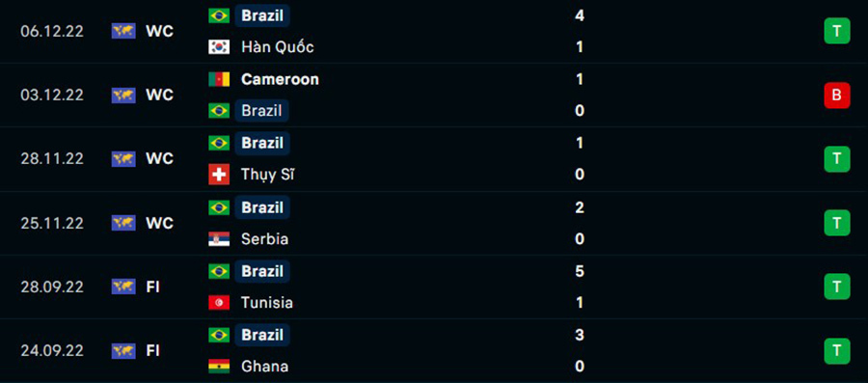Screen dimensions: 868x383
Task: Click the Switzerland flag icon
Action: tap(219, 175)
